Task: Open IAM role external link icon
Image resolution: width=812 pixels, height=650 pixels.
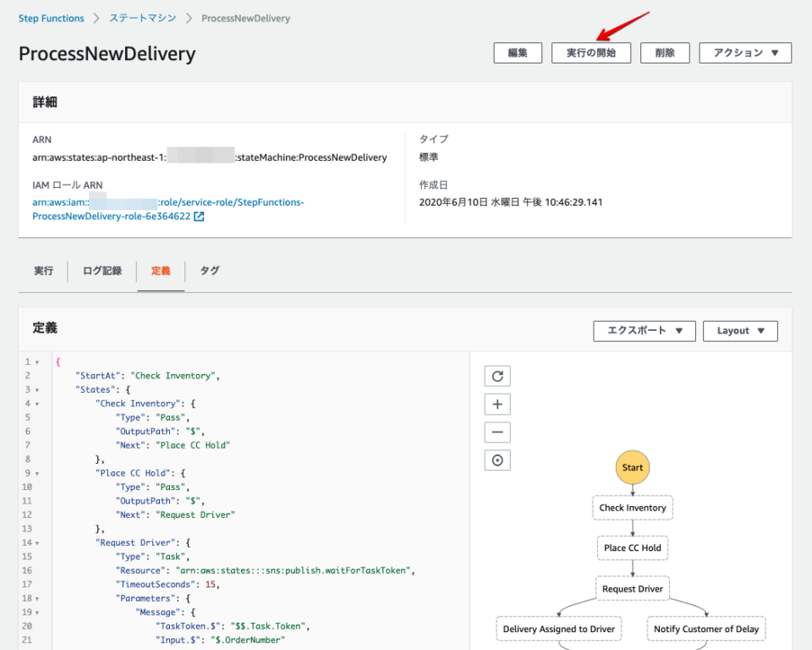Action: coord(199,216)
